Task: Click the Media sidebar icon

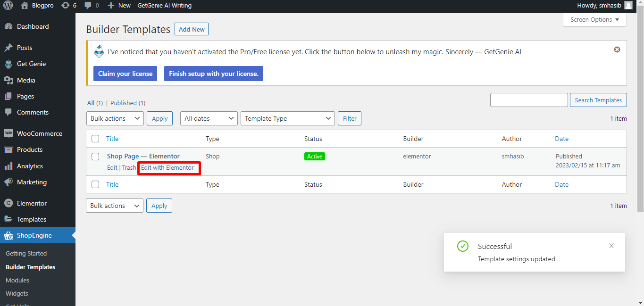Action: [8, 80]
